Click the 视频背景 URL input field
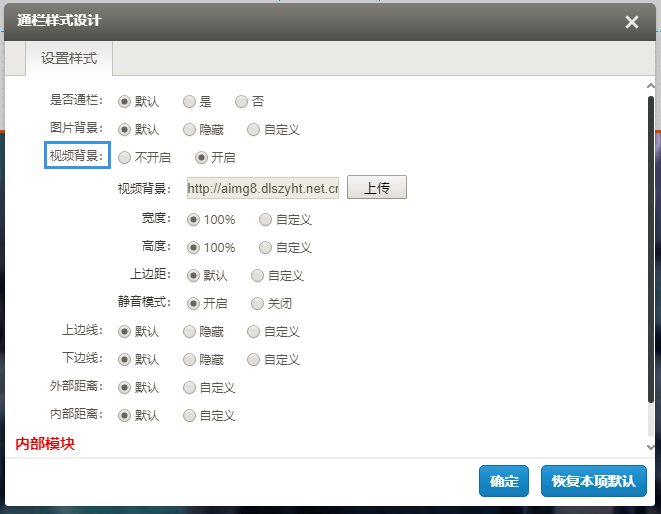This screenshot has width=661, height=514. [x=263, y=188]
